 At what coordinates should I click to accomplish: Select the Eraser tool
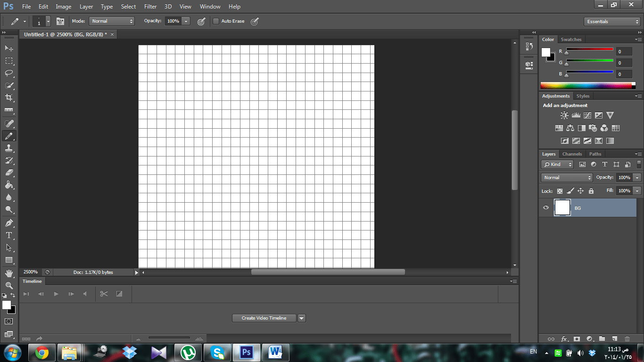(8, 173)
